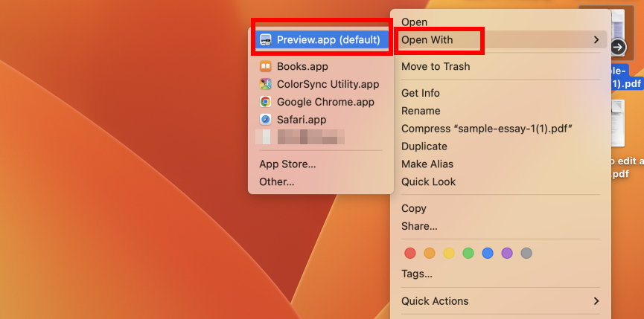Choose Get Info menu entry

click(421, 93)
